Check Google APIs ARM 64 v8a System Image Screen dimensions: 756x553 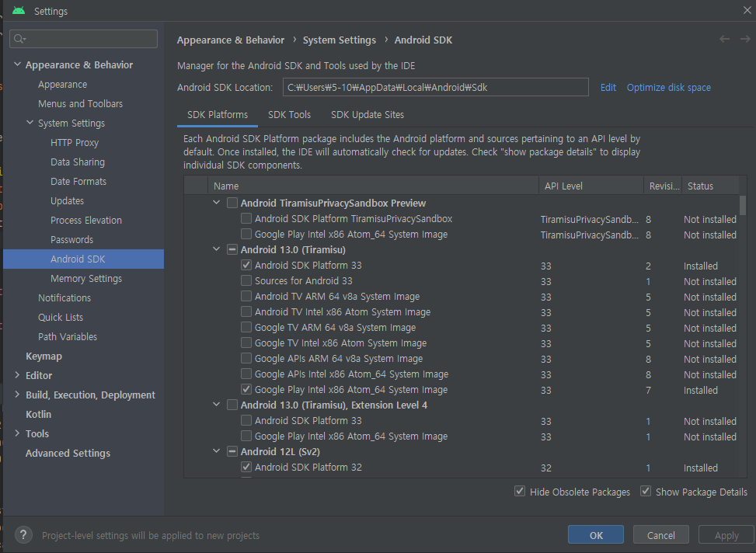pos(246,358)
